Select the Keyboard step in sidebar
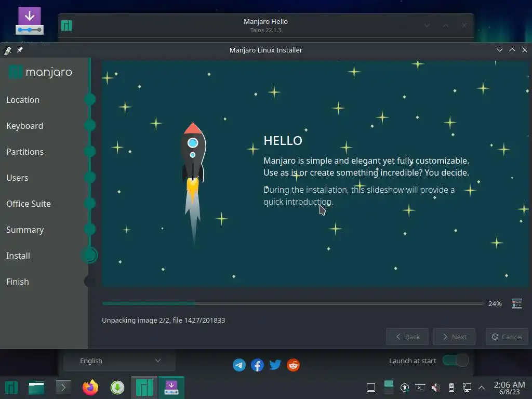Screen dimensions: 532x399 coord(25,126)
